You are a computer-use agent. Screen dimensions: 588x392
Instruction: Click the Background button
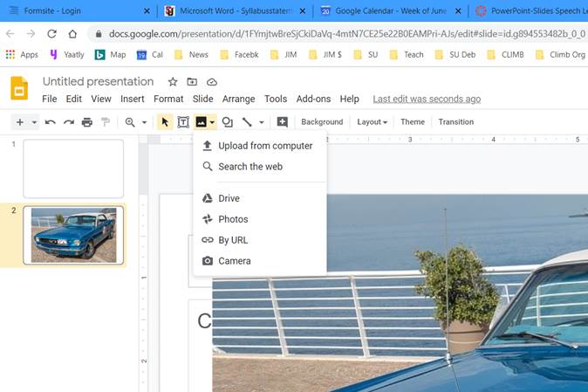click(x=322, y=122)
